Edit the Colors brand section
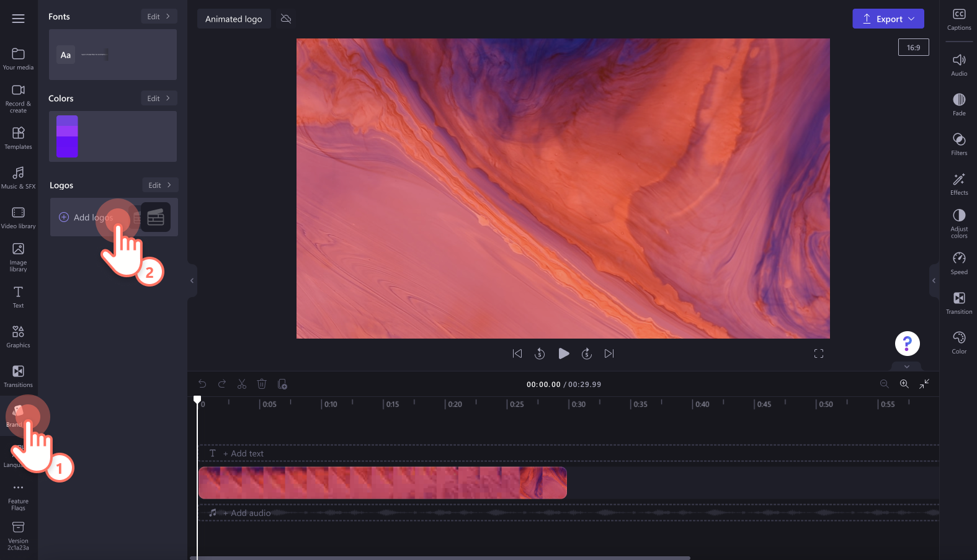 click(159, 99)
